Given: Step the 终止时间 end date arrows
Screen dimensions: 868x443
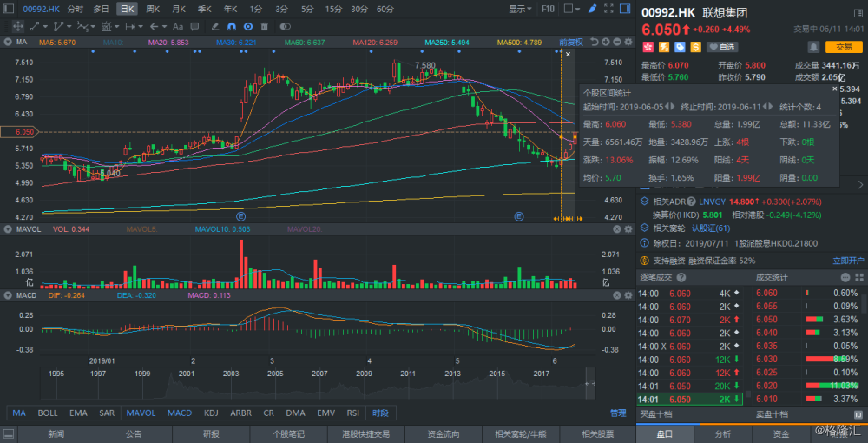Looking at the screenshot, I should (x=767, y=107).
